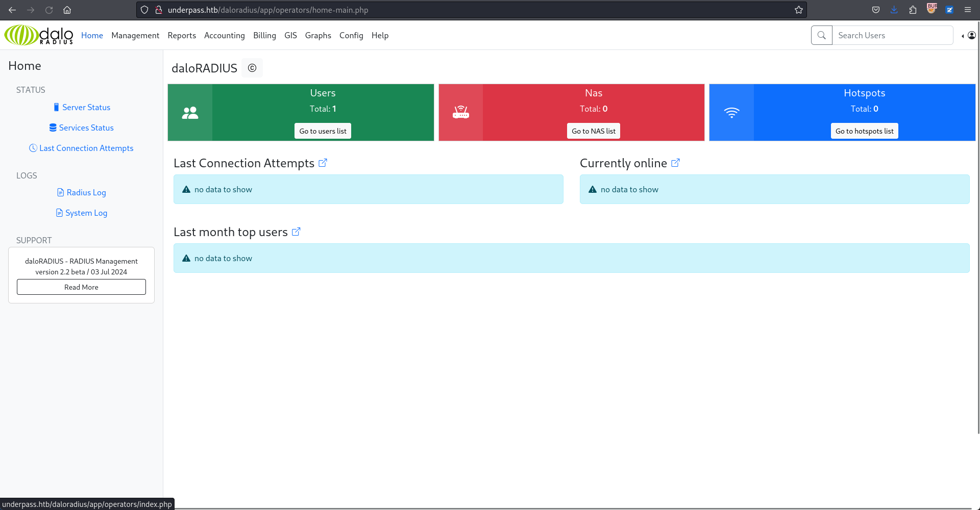This screenshot has height=510, width=980.
Task: Open the Reports menu
Action: (x=182, y=35)
